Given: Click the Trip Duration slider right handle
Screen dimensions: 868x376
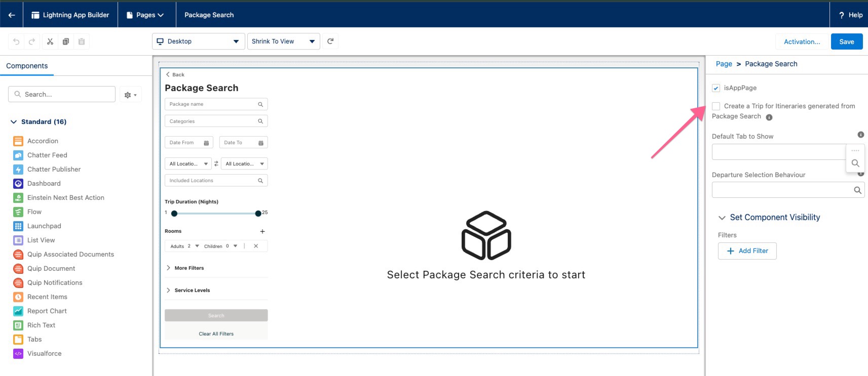Looking at the screenshot, I should coord(258,214).
